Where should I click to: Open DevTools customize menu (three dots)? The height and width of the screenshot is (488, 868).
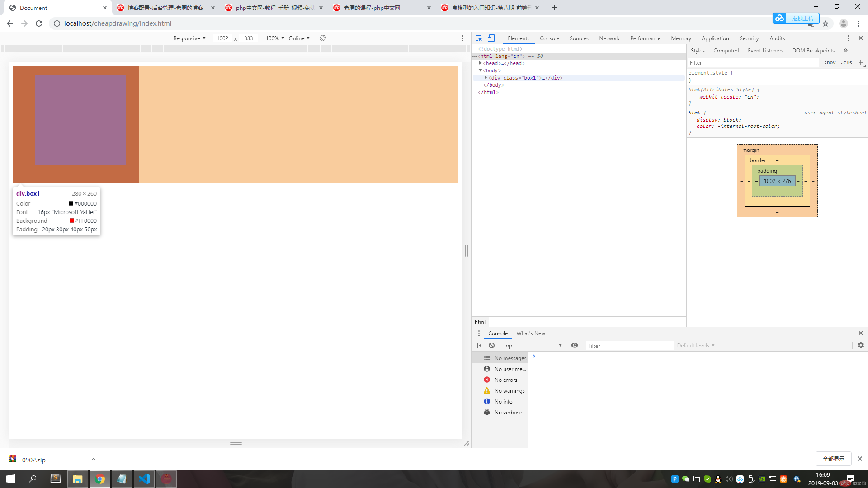point(848,38)
